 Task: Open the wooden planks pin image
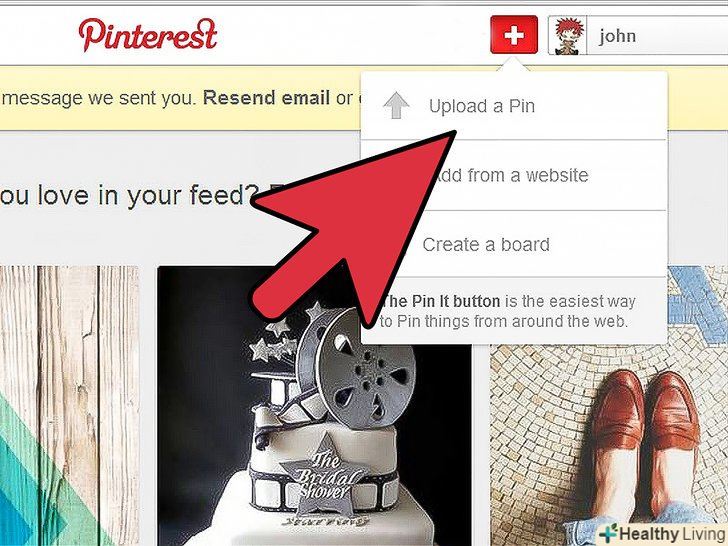[x=70, y=406]
